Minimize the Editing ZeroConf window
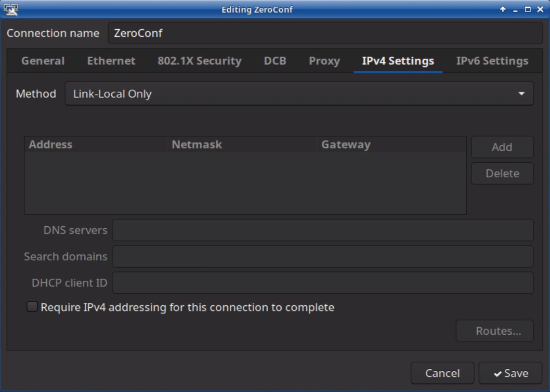The width and height of the screenshot is (550, 392). pos(515,9)
